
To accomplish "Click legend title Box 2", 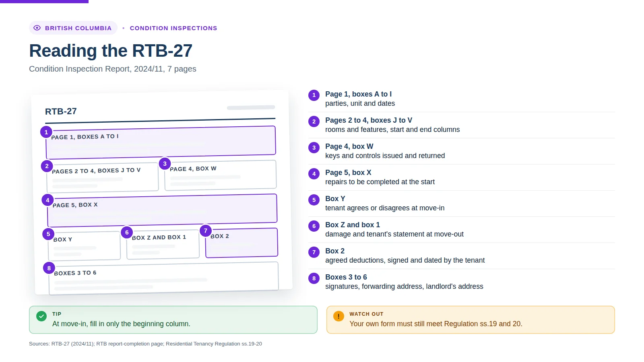I will (335, 251).
